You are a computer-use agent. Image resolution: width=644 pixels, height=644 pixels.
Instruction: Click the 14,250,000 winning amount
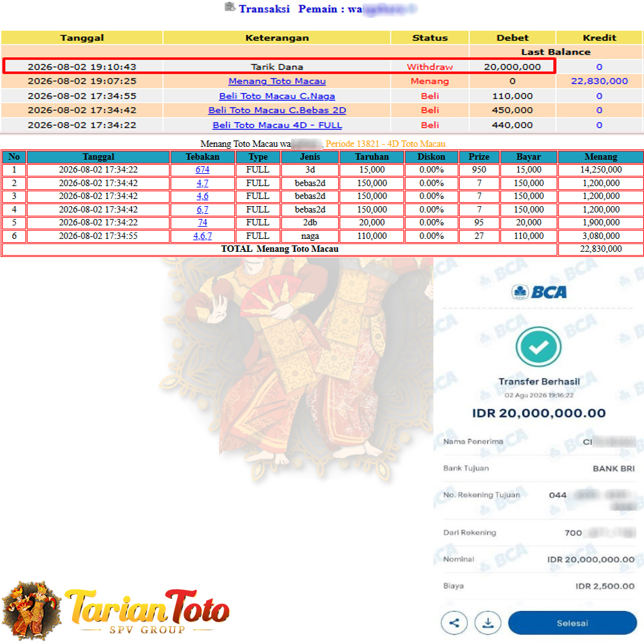pos(601,169)
